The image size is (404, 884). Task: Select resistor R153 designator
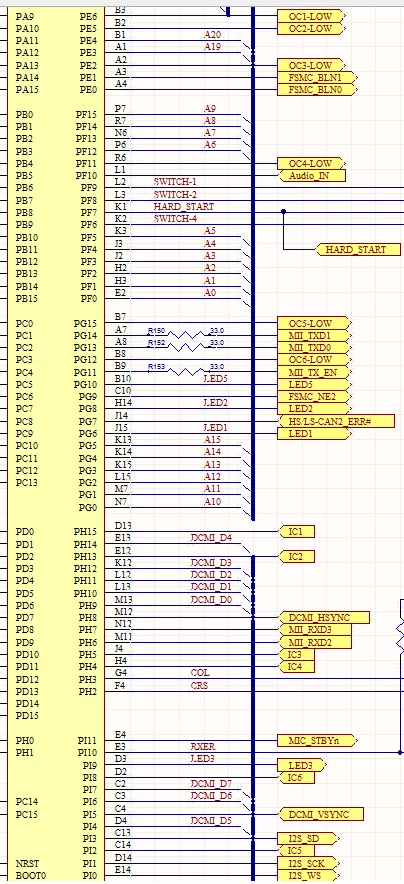tap(157, 367)
